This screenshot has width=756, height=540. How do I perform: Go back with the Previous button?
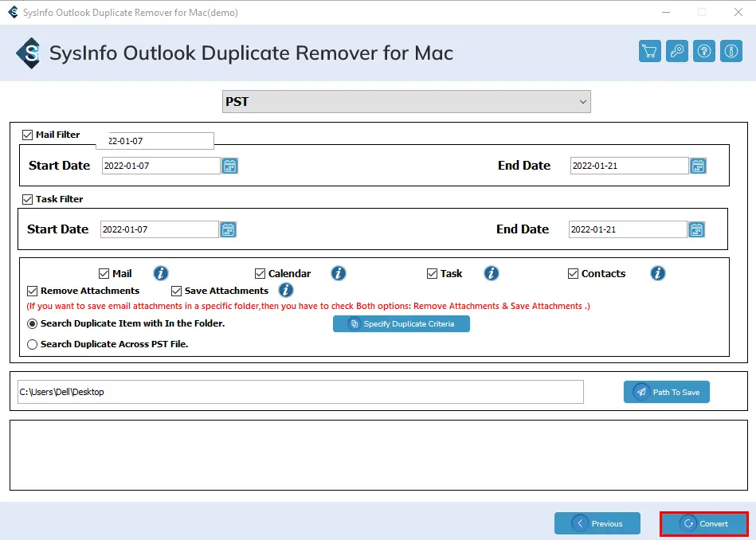click(597, 523)
